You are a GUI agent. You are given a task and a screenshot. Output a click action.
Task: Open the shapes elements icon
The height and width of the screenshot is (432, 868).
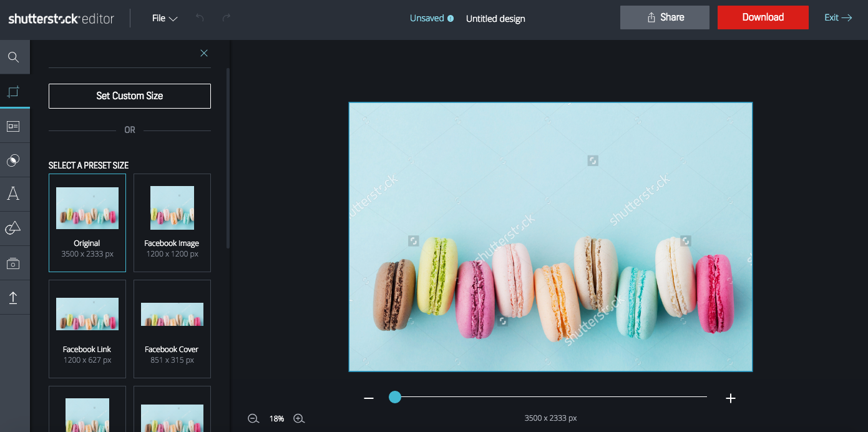click(x=13, y=228)
